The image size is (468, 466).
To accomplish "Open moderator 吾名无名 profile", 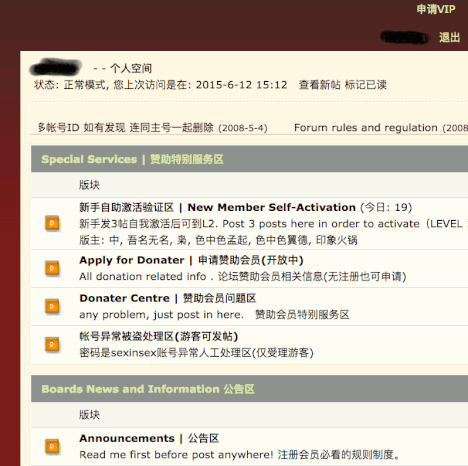I will click(148, 240).
